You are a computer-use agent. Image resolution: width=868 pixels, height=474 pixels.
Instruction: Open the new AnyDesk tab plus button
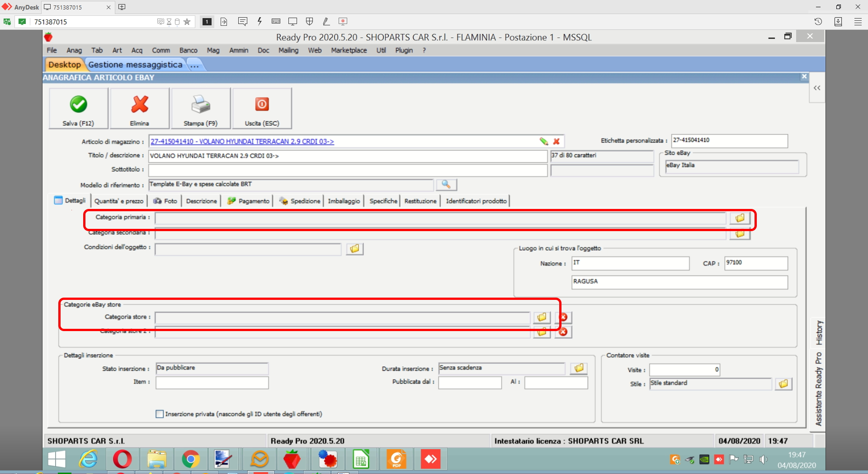[122, 7]
